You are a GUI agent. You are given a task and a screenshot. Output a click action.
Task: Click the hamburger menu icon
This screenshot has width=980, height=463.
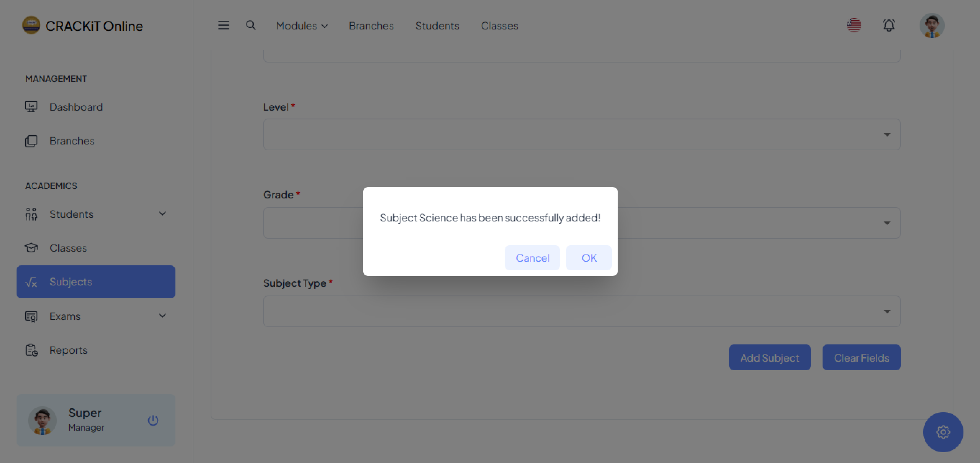point(223,26)
